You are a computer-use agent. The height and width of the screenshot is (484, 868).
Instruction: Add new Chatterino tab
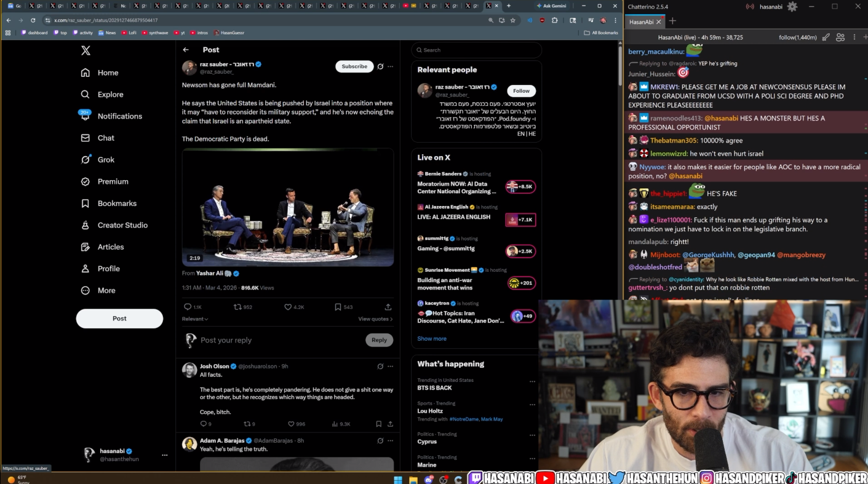click(x=672, y=22)
